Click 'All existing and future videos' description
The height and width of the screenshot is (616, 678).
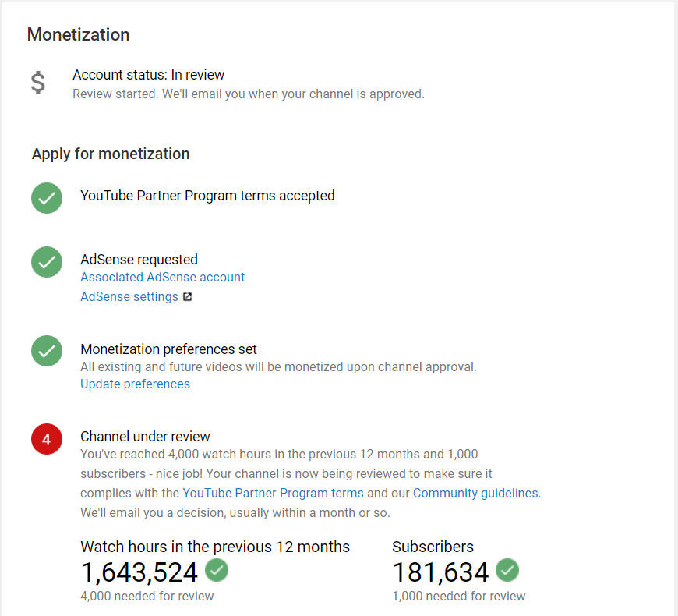[x=278, y=366]
